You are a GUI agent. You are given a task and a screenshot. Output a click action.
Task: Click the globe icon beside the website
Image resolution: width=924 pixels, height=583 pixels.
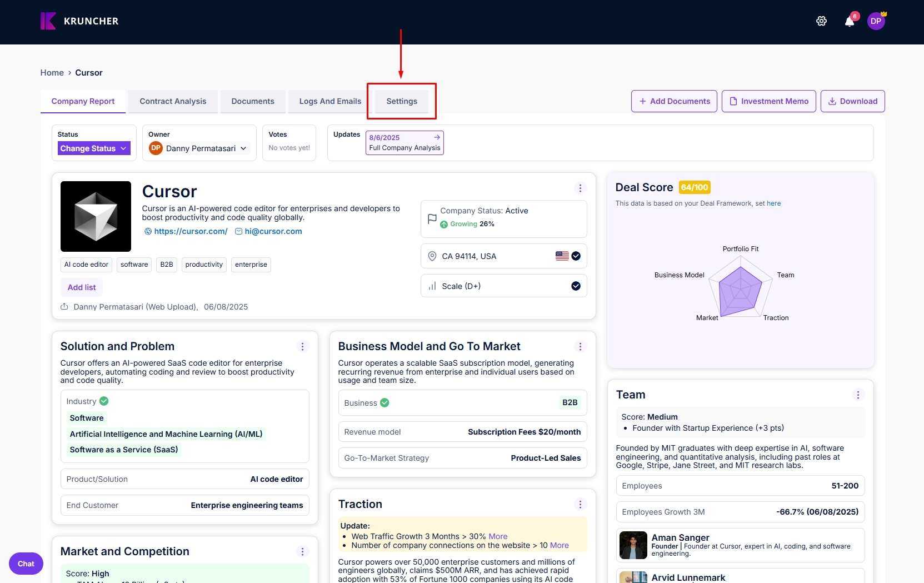point(148,231)
